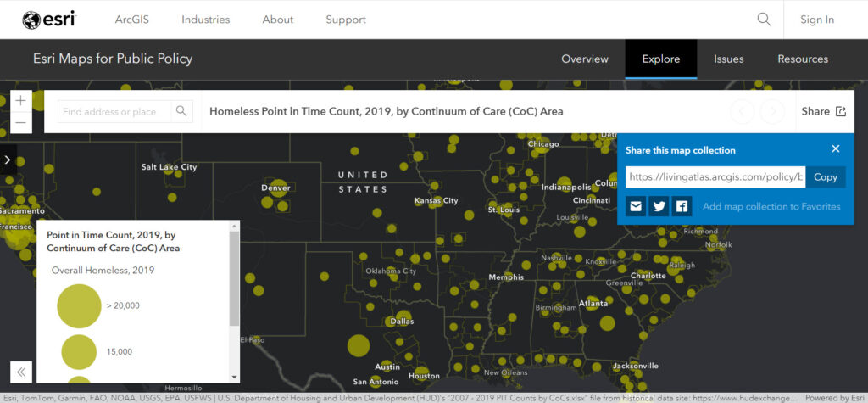The height and width of the screenshot is (403, 868).
Task: Click the Kansas City map label
Action: click(x=437, y=201)
